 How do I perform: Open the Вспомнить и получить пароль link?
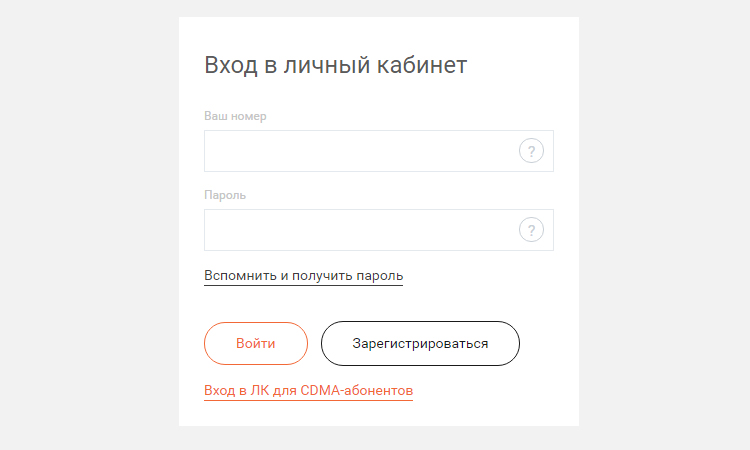point(303,275)
